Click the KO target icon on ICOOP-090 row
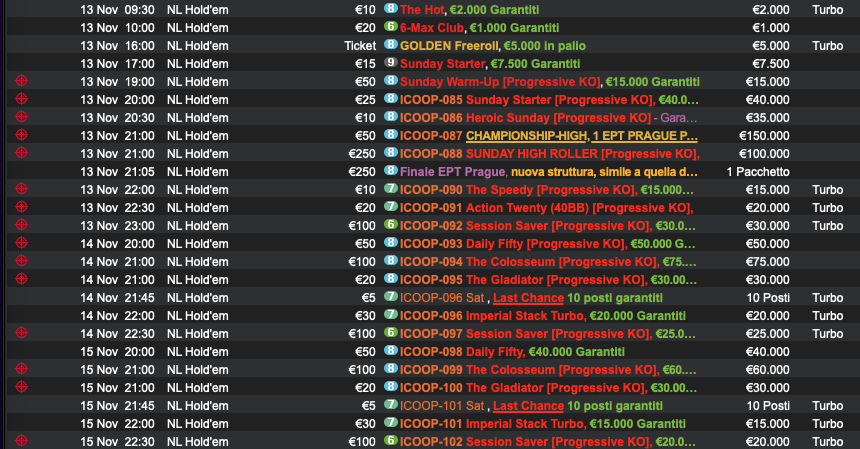This screenshot has height=449, width=860. pyautogui.click(x=21, y=189)
